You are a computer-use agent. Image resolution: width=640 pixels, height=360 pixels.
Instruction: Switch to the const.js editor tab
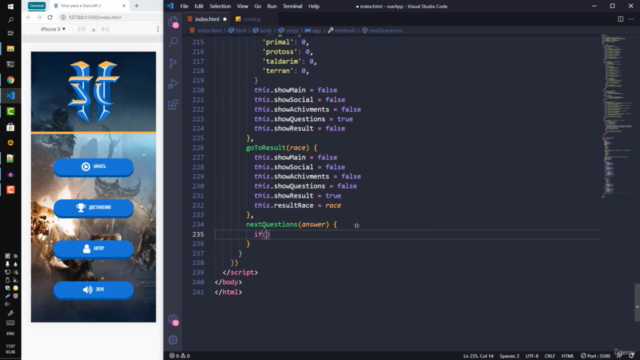[x=252, y=19]
